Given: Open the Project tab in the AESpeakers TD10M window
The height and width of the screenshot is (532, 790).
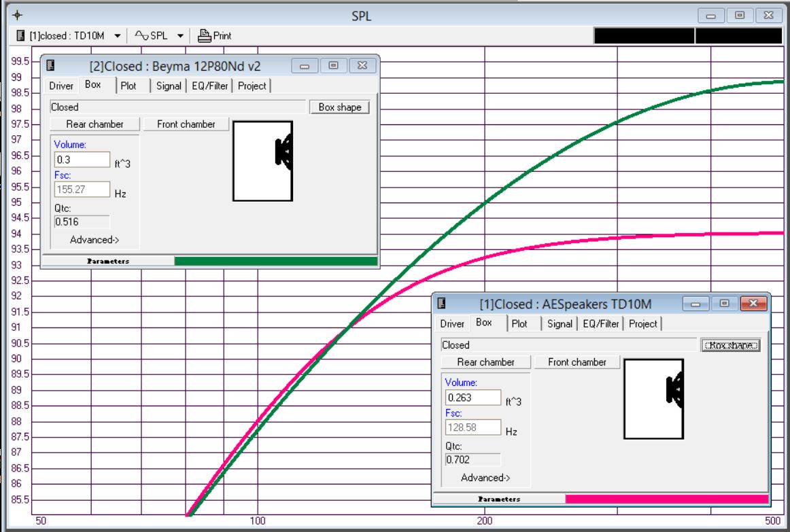Looking at the screenshot, I should coord(643,323).
